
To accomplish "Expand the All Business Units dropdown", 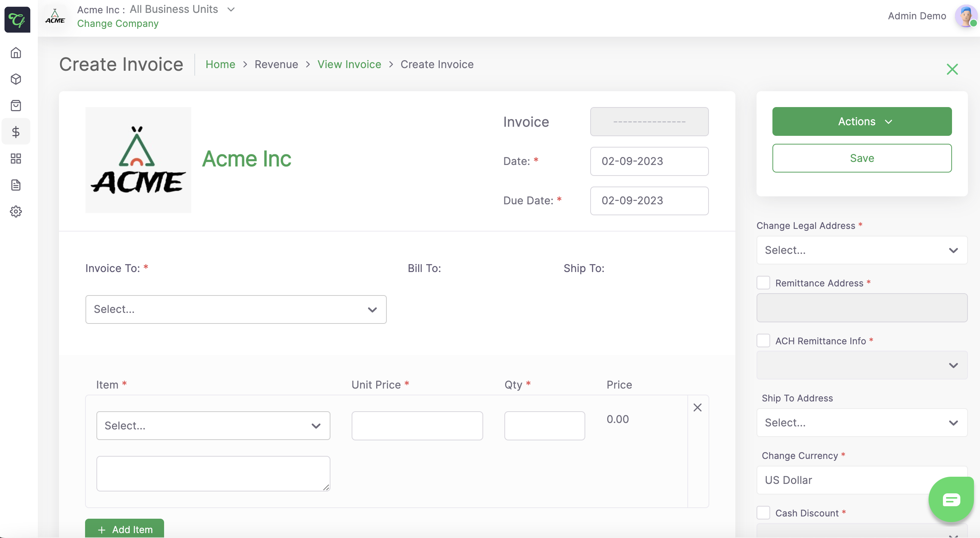I will coord(231,9).
